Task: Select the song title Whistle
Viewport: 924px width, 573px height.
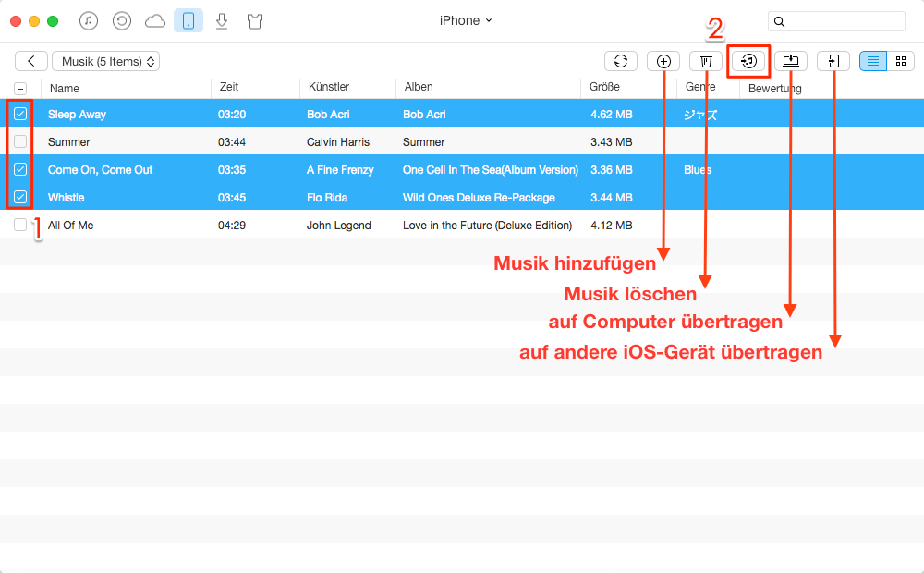Action: coord(66,198)
